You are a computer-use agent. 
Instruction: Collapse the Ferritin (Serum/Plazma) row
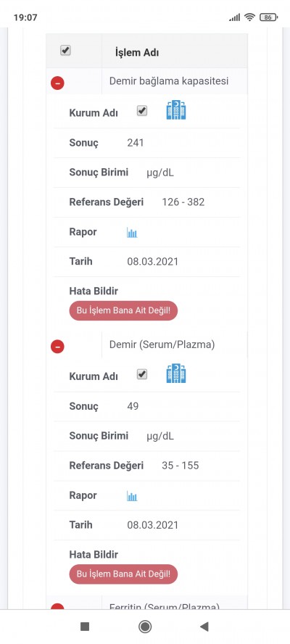click(x=57, y=606)
